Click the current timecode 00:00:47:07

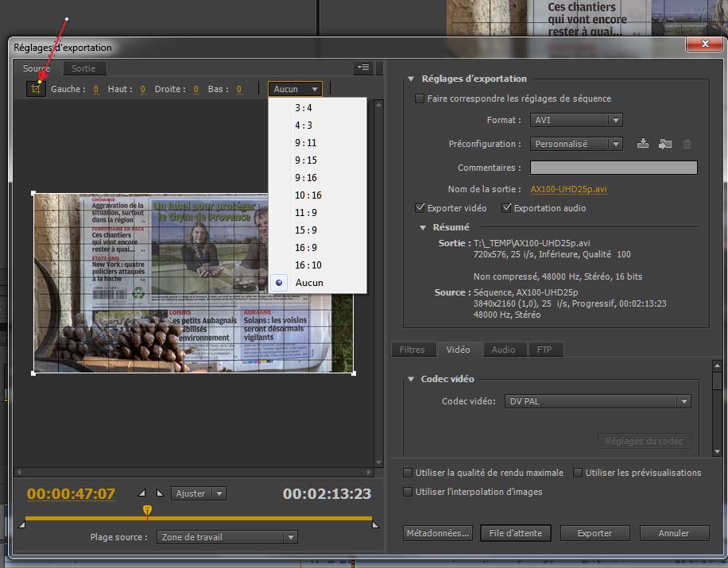click(x=71, y=494)
